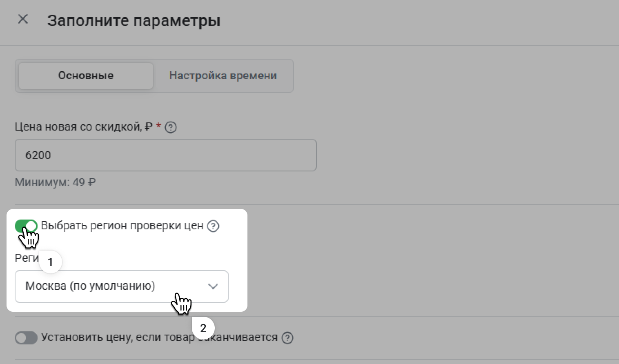Viewport: 619px width, 364px height.
Task: Enable the price-when-stock-runs-out toggle
Action: [x=26, y=338]
